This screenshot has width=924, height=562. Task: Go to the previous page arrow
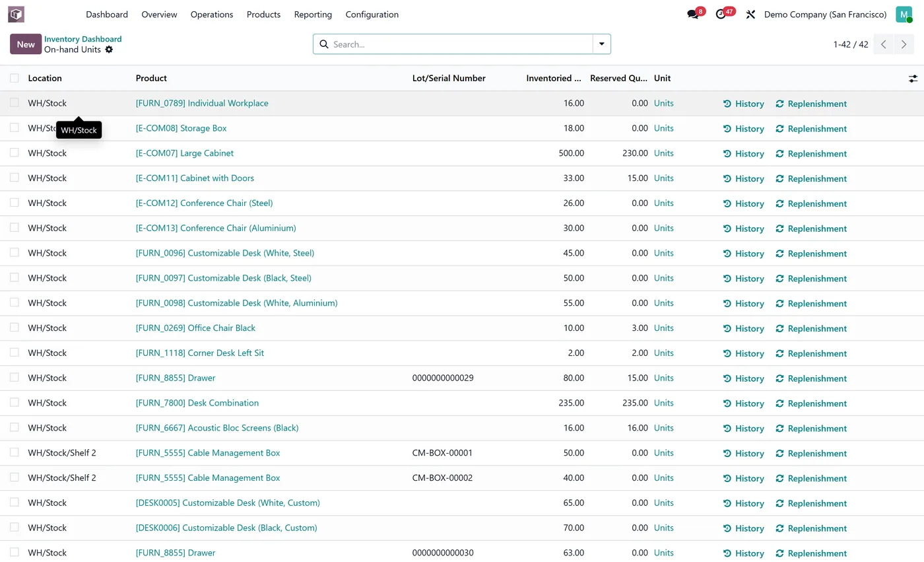(x=884, y=44)
